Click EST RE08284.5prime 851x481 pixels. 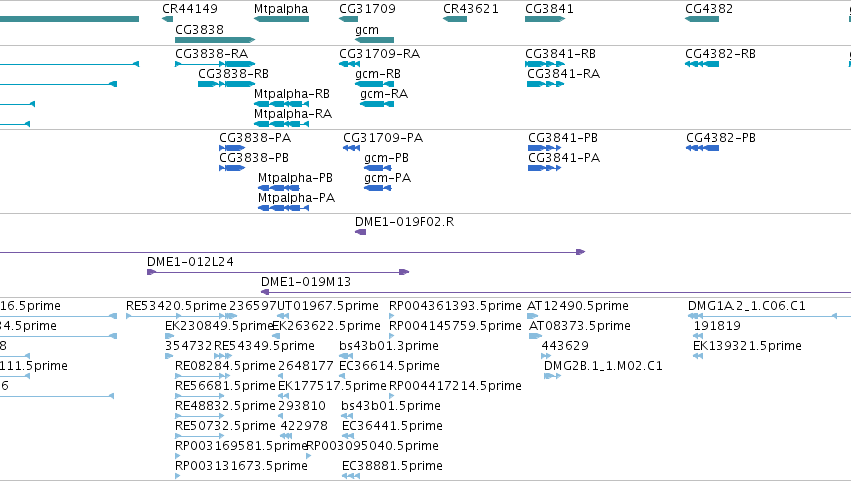(225, 366)
